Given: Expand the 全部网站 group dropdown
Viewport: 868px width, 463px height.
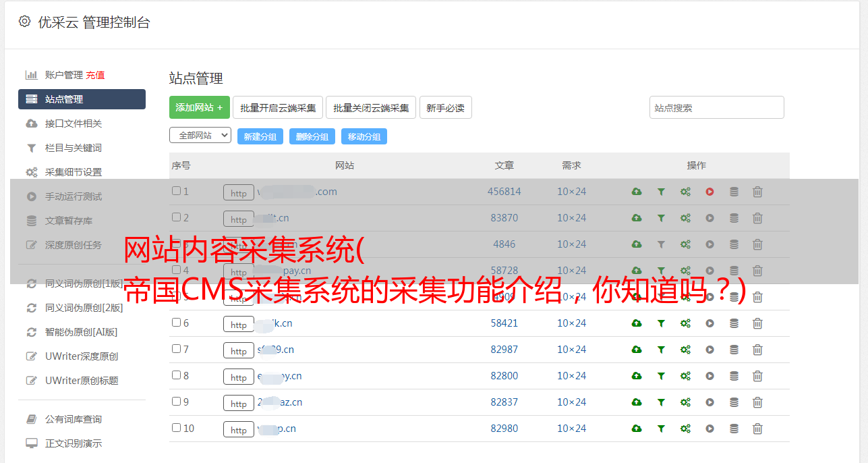Looking at the screenshot, I should click(x=200, y=136).
